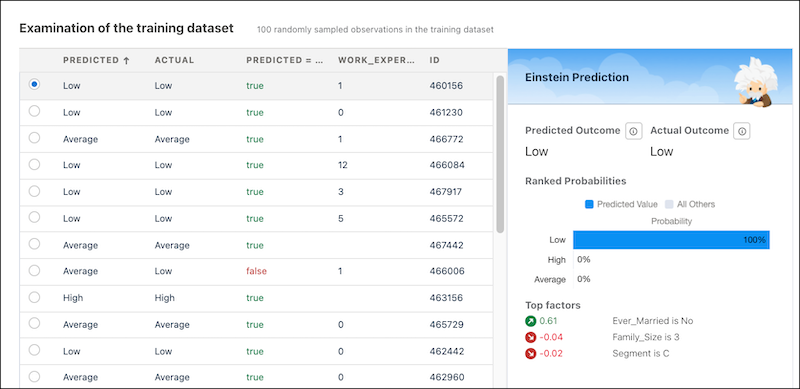800x389 pixels.
Task: Select radio button for row ID 465729
Action: click(34, 323)
